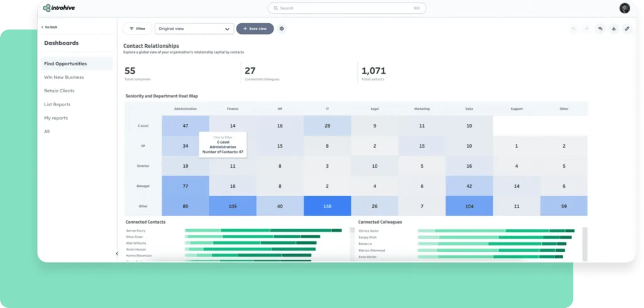This screenshot has width=644, height=308.
Task: Click Christa Geller in Connected Colleagues
Action: click(x=368, y=231)
